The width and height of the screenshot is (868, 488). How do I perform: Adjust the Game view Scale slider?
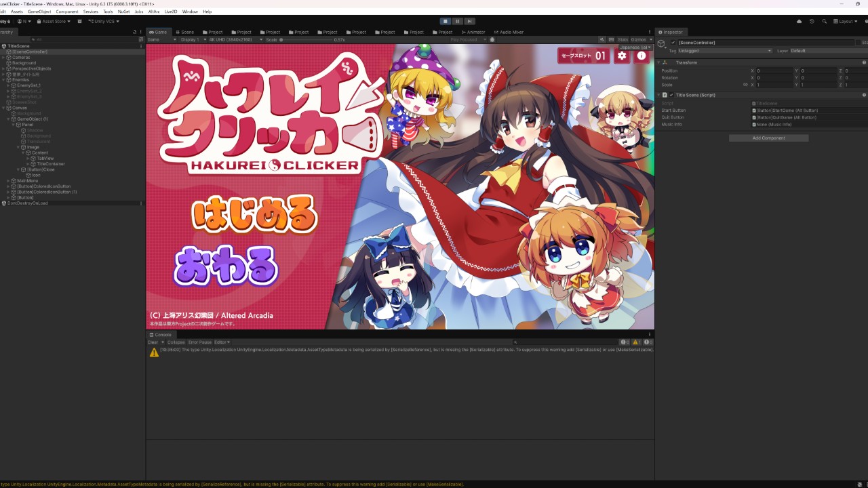click(305, 40)
